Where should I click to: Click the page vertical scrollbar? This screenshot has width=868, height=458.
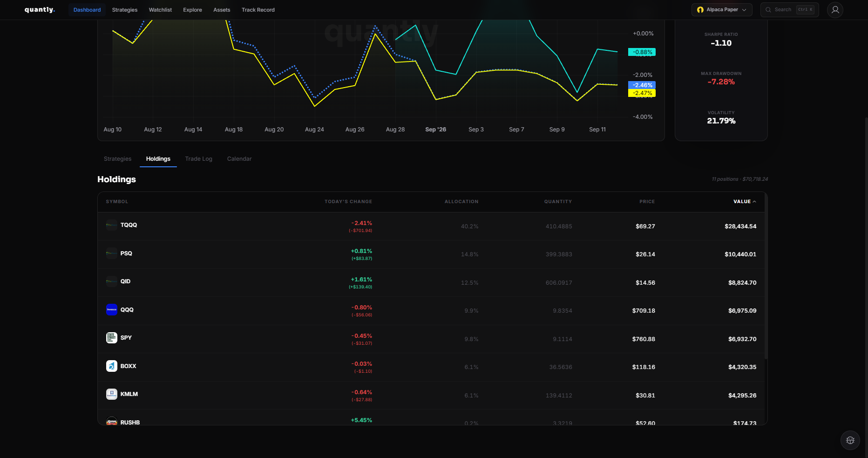(866, 287)
